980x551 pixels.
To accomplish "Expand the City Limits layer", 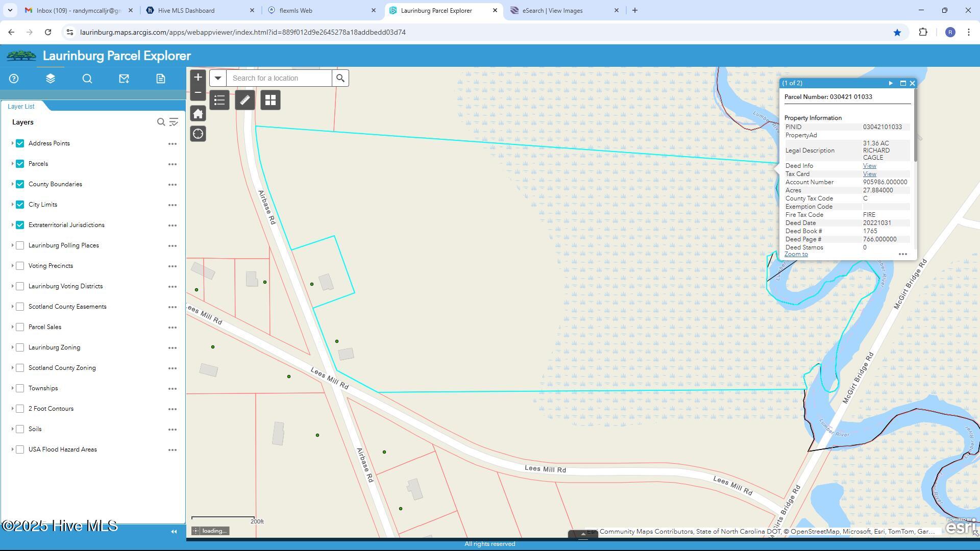I will click(x=12, y=205).
